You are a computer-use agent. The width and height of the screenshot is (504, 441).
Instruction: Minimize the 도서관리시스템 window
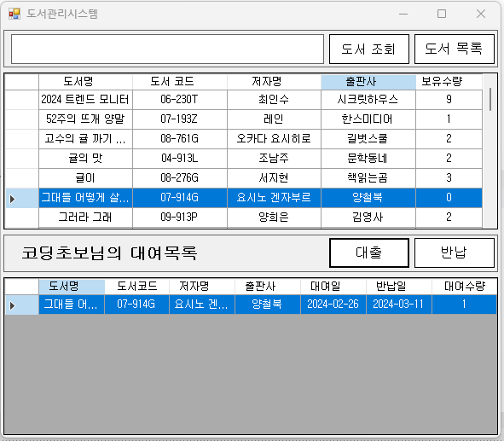[x=403, y=14]
